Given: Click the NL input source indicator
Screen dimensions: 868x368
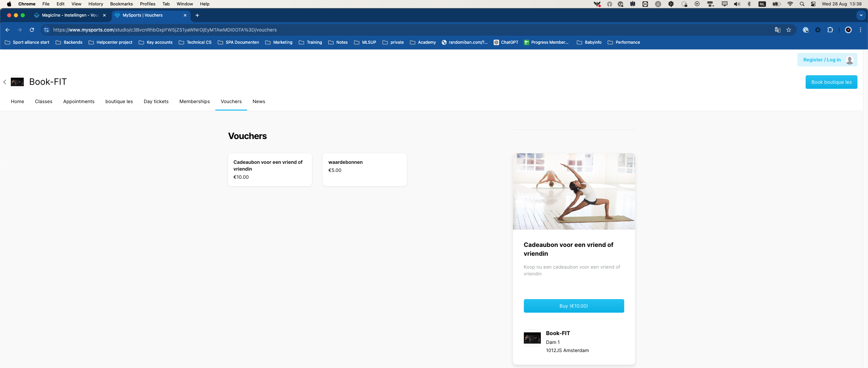Looking at the screenshot, I should [x=762, y=4].
